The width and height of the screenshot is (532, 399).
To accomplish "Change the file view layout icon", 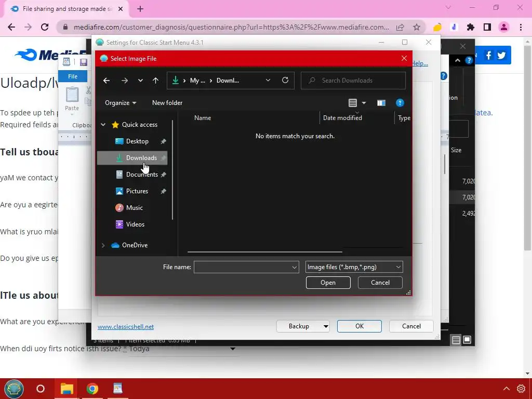I will click(x=353, y=103).
